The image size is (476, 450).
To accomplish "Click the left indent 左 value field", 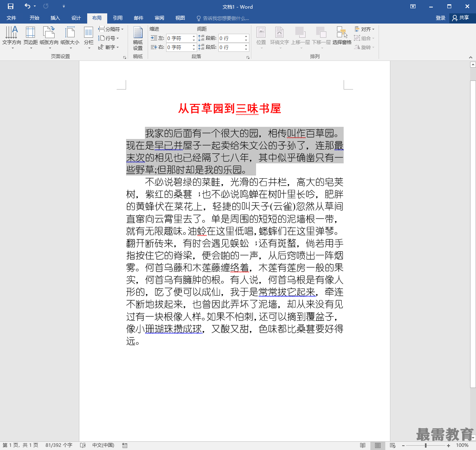I will click(179, 38).
